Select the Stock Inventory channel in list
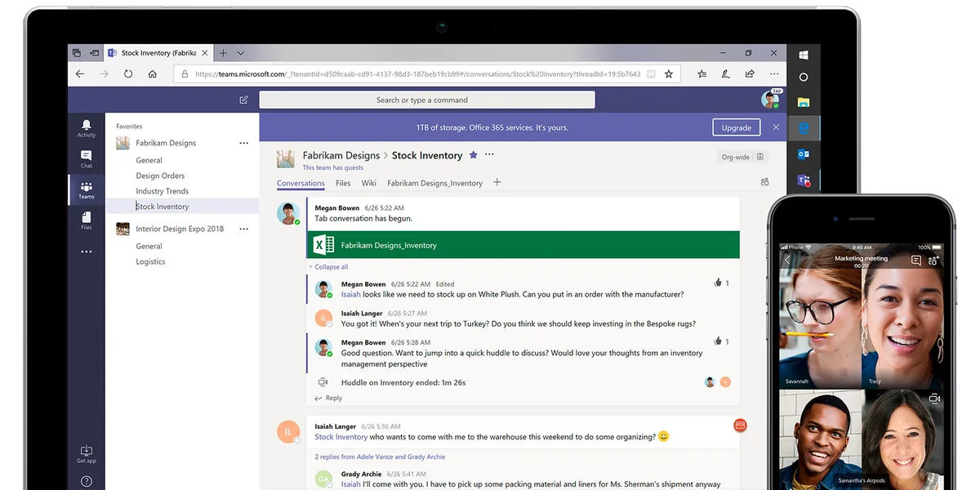The image size is (980, 490). [x=182, y=207]
